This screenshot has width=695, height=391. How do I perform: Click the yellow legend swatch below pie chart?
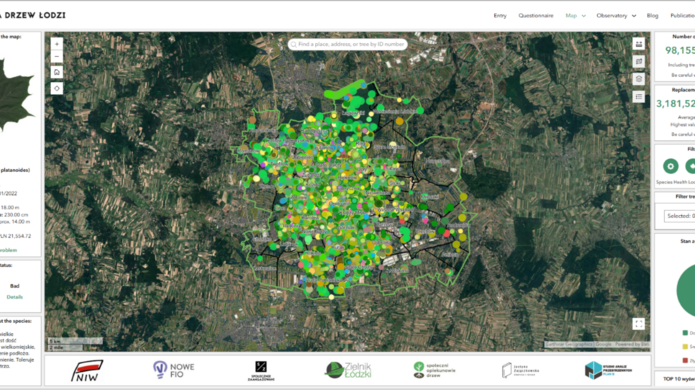[x=685, y=346]
